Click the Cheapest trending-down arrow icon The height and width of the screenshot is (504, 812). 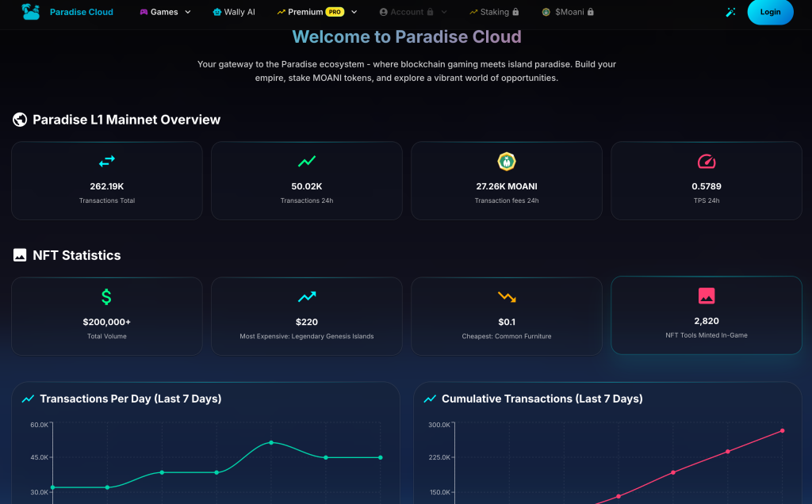[x=507, y=297]
